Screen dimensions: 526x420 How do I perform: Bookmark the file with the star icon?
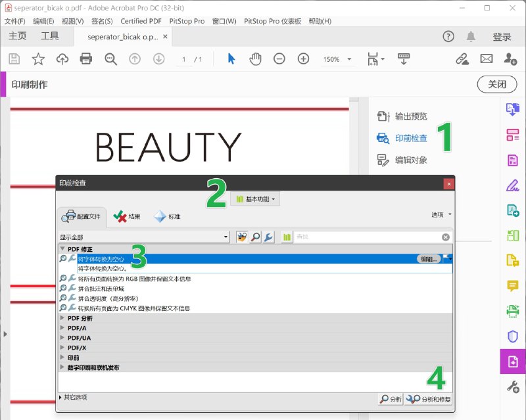[x=38, y=59]
